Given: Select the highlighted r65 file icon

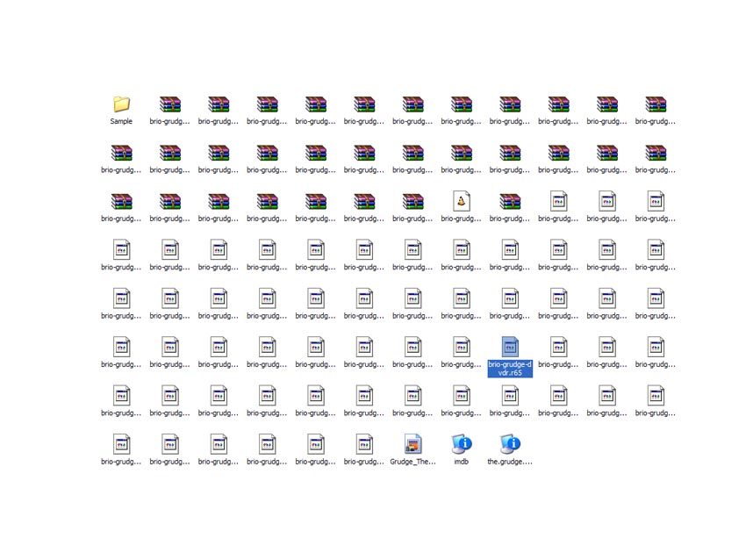Looking at the screenshot, I should coord(510,347).
